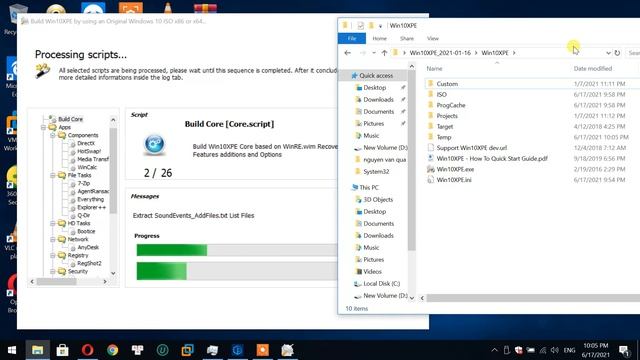Go back in Explorer navigation
Screen dimensions: 640x360
point(347,53)
